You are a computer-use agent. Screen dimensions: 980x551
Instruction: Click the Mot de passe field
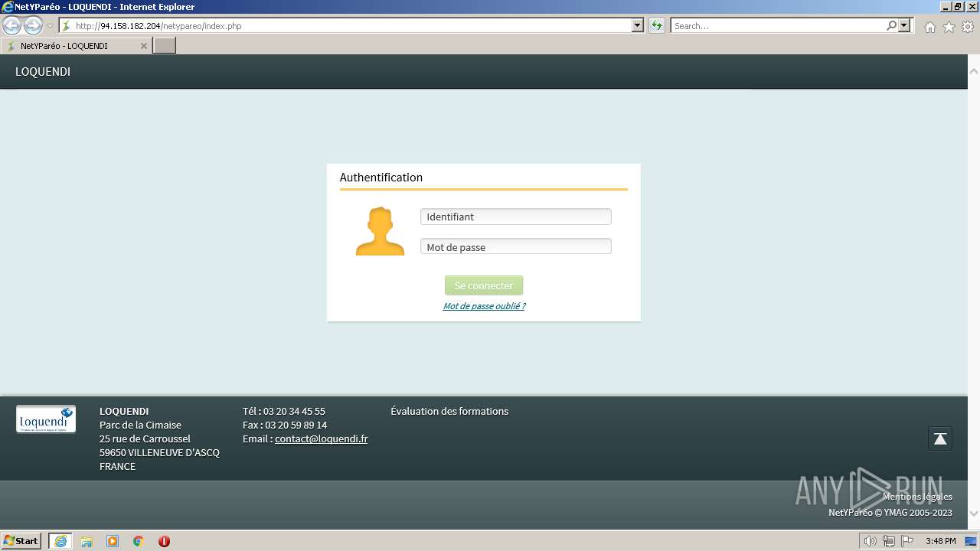[516, 246]
